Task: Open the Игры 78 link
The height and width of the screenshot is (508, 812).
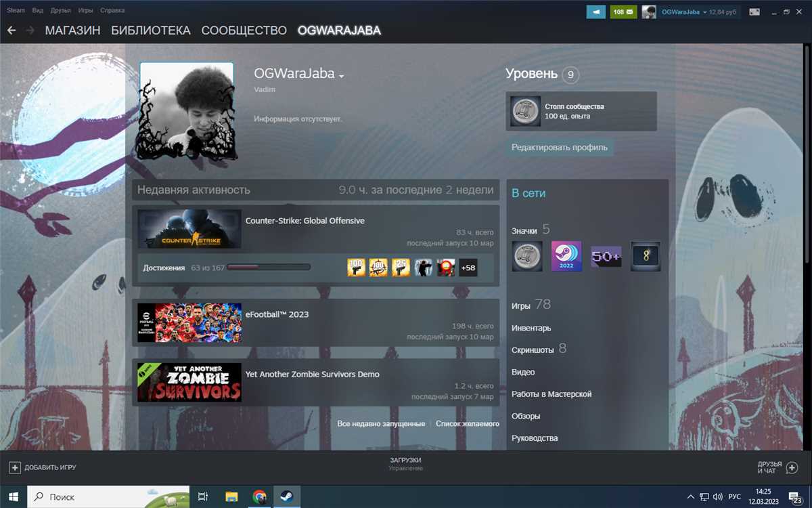Action: 531,305
